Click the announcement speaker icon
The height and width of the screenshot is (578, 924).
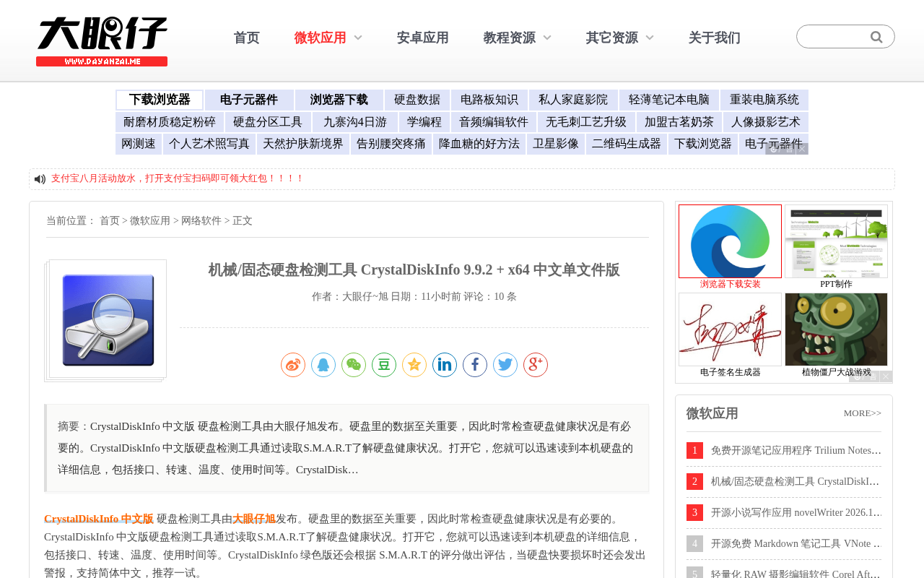click(40, 178)
